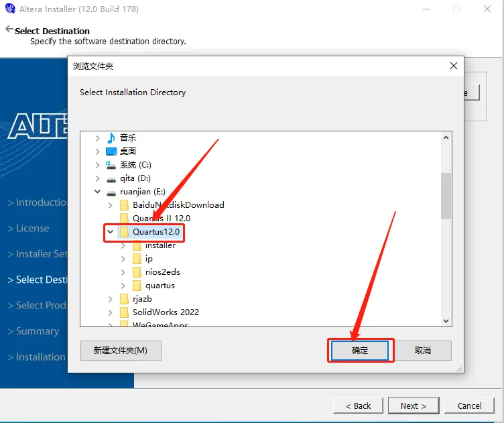Image resolution: width=504 pixels, height=423 pixels.
Task: Click the 确定 button to confirm folder
Action: pos(360,350)
